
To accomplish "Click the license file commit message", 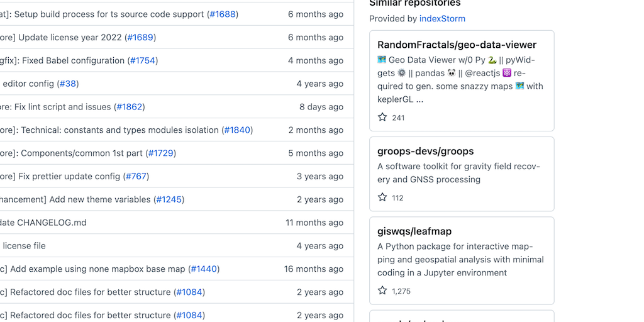I will pos(24,246).
